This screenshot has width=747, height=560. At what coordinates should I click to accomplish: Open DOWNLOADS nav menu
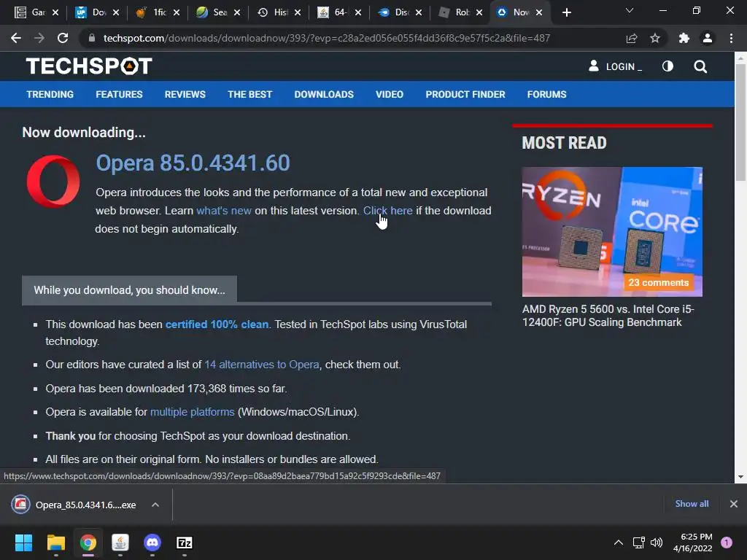(324, 94)
